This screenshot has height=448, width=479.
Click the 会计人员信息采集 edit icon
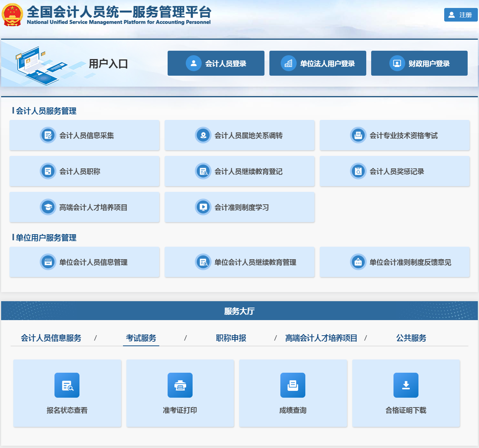click(x=48, y=135)
